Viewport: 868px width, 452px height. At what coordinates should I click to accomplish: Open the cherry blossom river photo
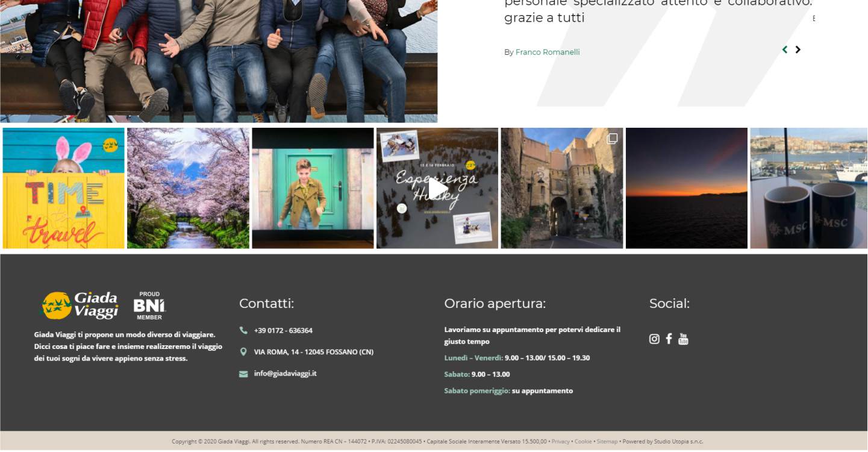[188, 188]
